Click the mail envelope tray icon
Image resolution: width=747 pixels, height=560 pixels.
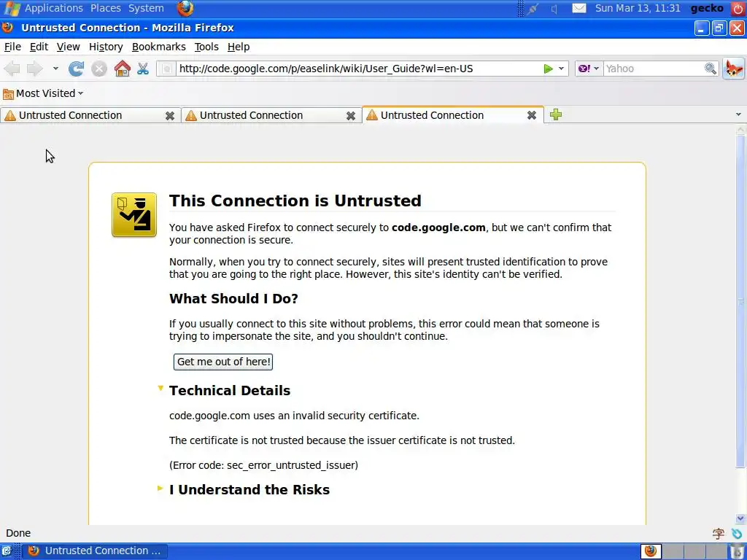point(578,8)
